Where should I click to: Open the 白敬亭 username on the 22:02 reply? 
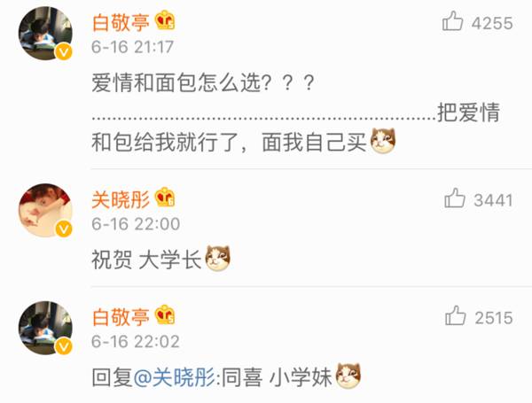click(x=121, y=317)
